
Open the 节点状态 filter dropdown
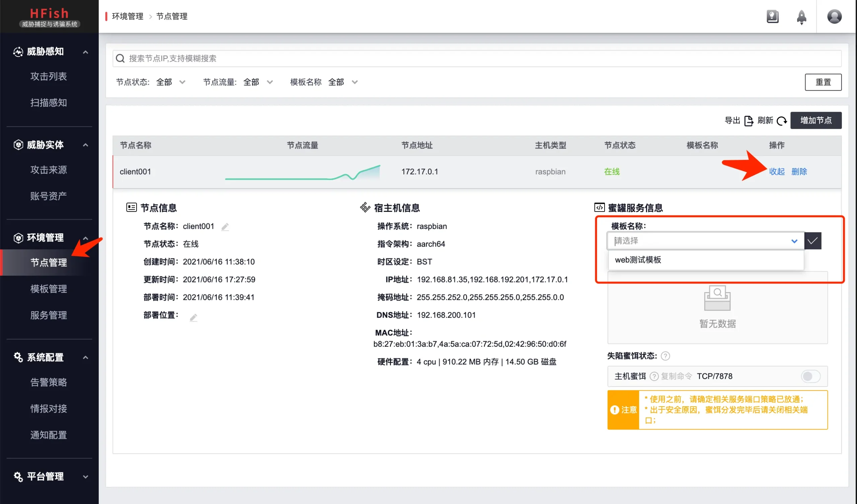coord(171,82)
